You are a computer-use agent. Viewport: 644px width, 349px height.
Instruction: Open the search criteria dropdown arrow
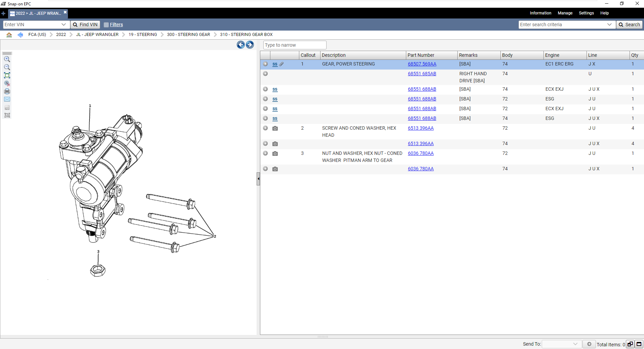(x=609, y=25)
